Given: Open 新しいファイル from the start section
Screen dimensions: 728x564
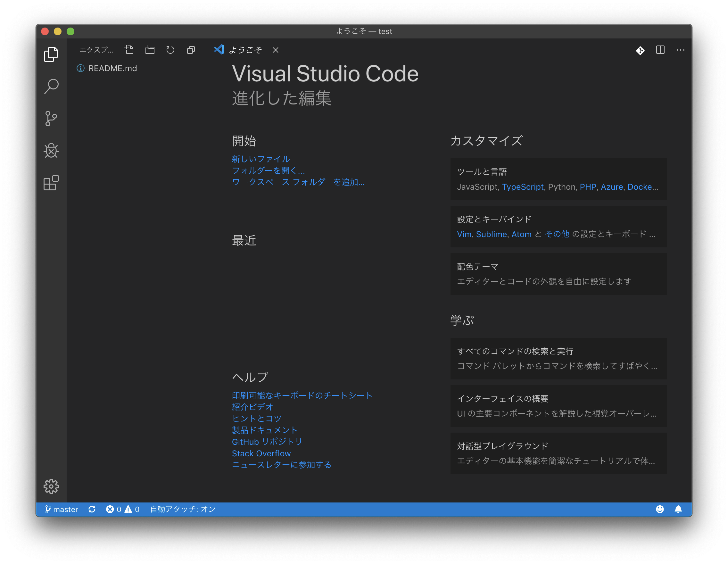Looking at the screenshot, I should pyautogui.click(x=260, y=159).
